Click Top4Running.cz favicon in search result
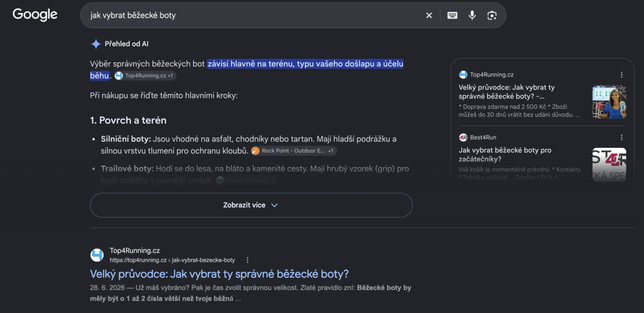This screenshot has width=644, height=313. coord(97,255)
